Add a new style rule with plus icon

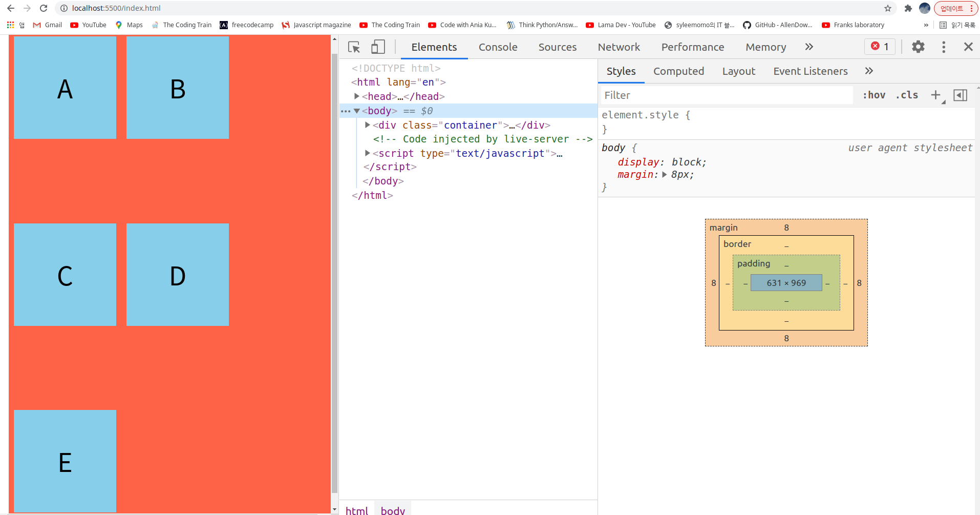pyautogui.click(x=935, y=95)
